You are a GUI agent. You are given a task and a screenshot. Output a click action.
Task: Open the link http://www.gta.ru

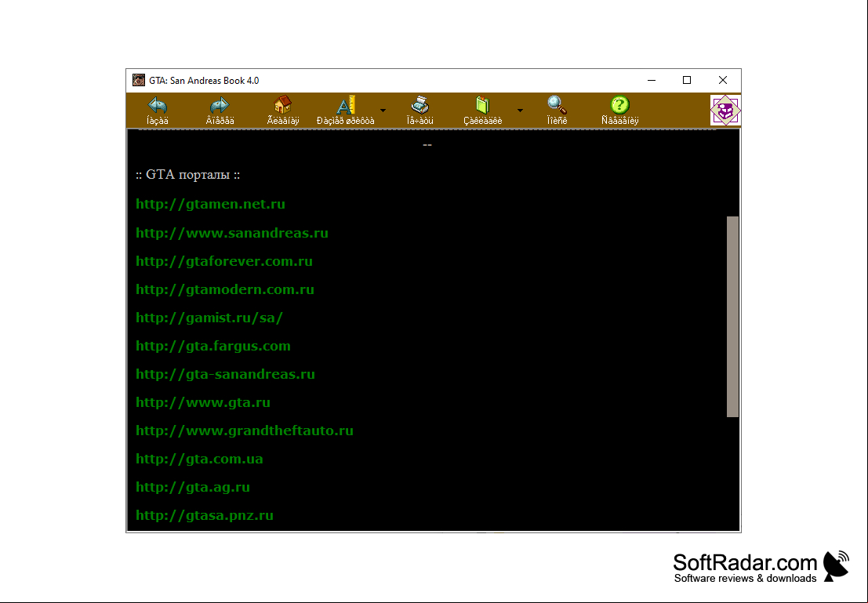point(203,402)
